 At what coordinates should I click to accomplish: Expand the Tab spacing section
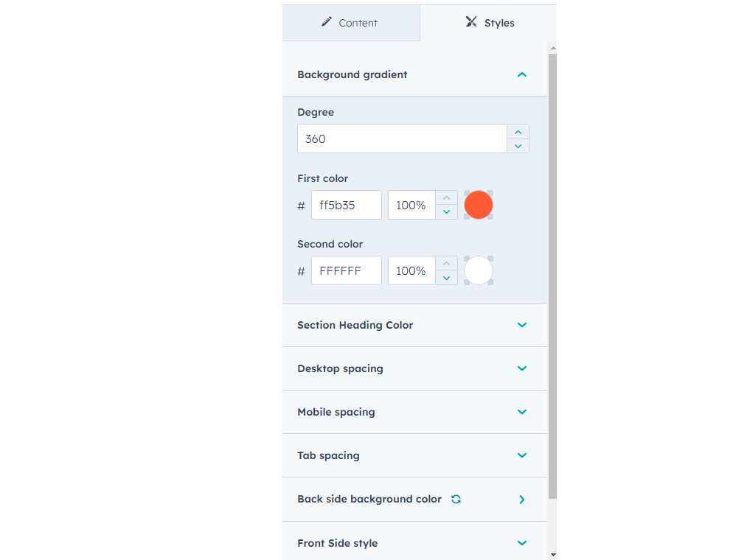522,455
